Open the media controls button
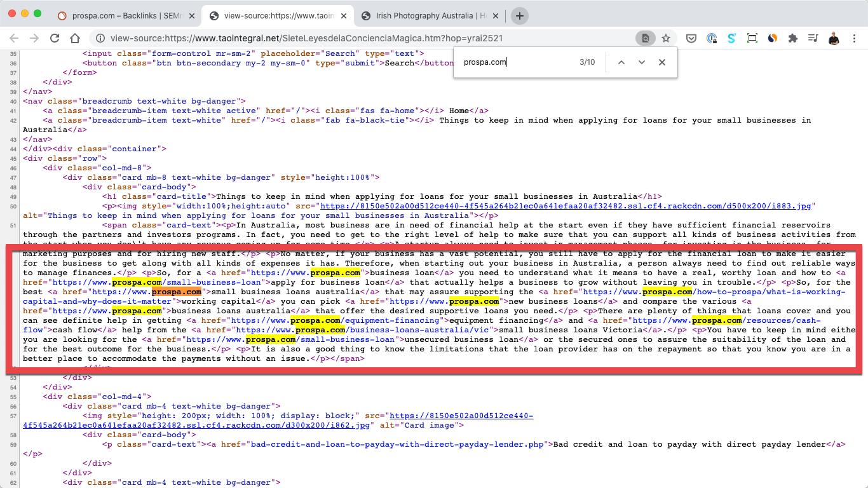The height and width of the screenshot is (488, 868). 813,38
